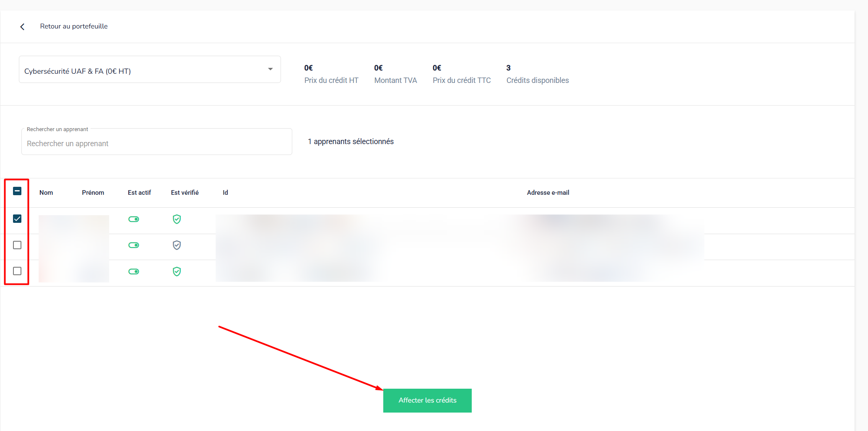Uncheck the first learner's checkbox
868x431 pixels.
pyautogui.click(x=17, y=219)
